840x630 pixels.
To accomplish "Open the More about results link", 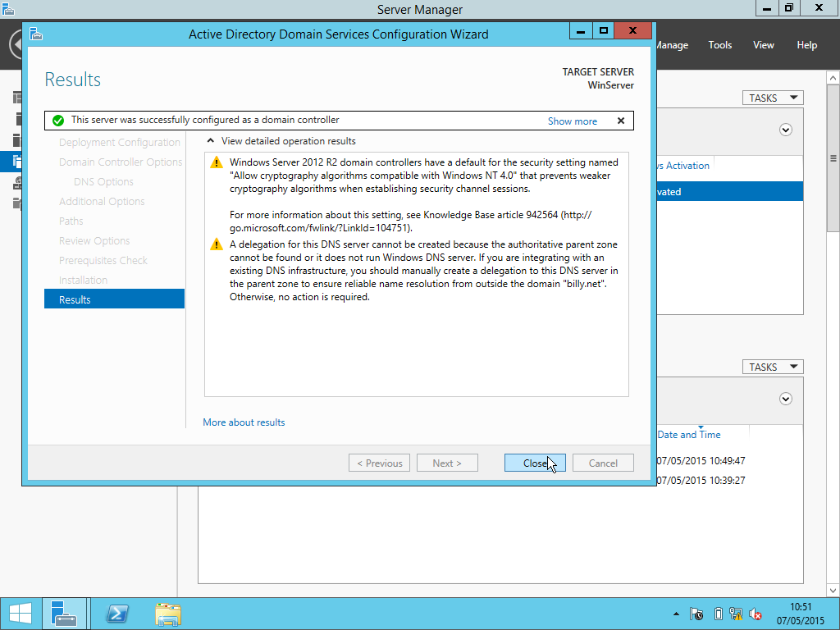I will coord(244,422).
